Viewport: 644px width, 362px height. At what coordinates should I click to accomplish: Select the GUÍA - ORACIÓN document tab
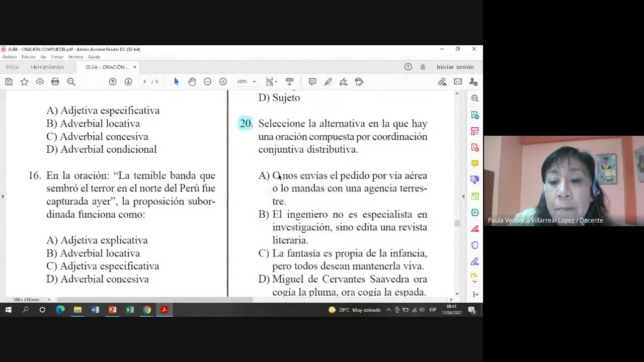[107, 67]
